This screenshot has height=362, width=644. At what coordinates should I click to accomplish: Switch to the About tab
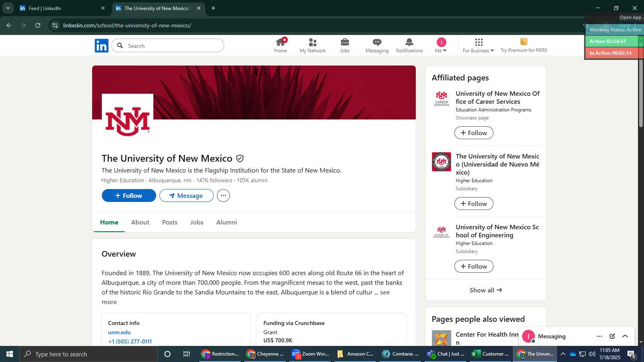coord(140,222)
